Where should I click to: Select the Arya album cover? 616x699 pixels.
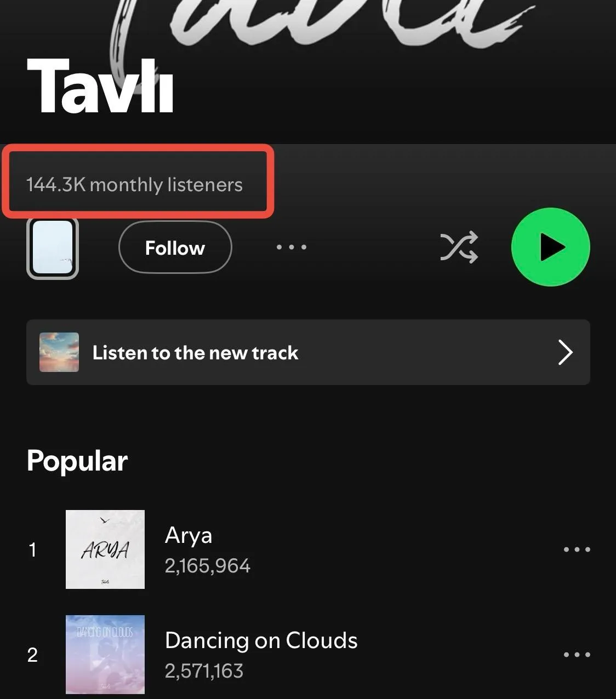click(105, 549)
